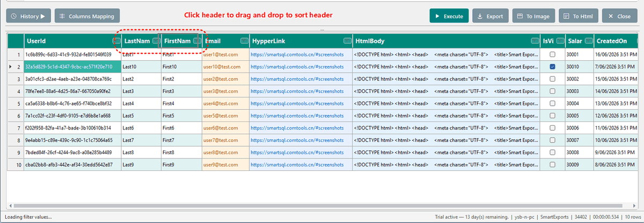
Task: Tick the IsVi checkbox for Last7 row
Action: click(x=553, y=140)
